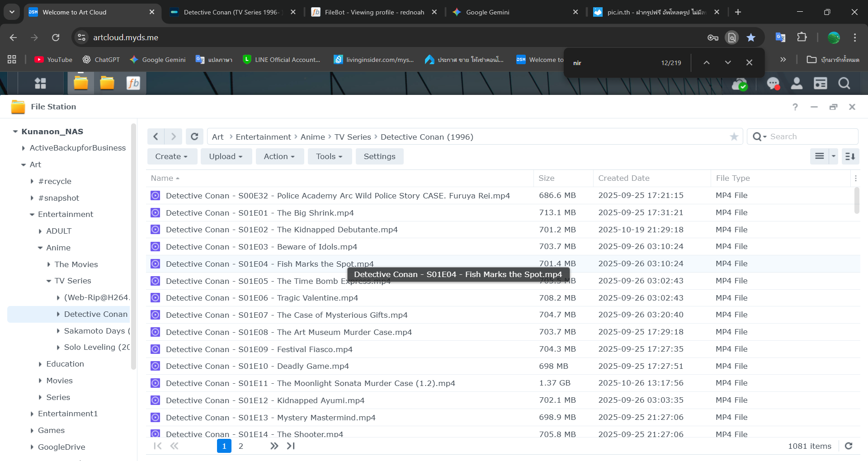Viewport: 868px width, 461px height.
Task: Open the sorting options icon
Action: (850, 156)
